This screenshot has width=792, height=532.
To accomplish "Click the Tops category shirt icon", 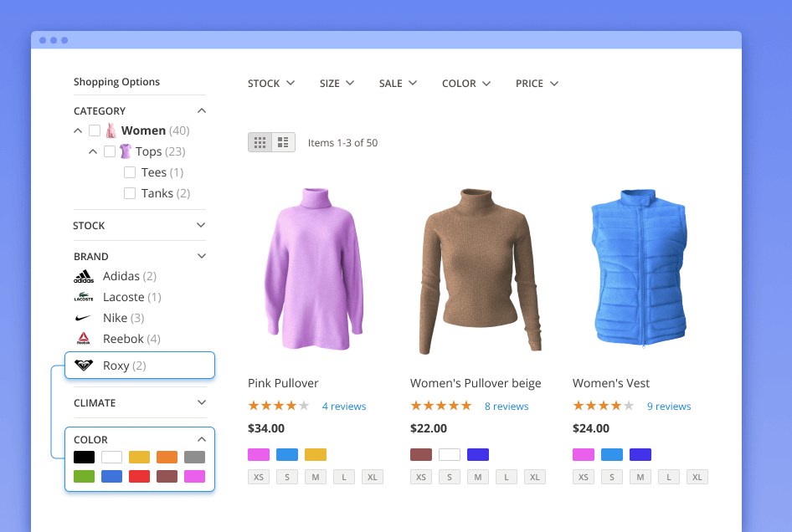I will tap(126, 151).
